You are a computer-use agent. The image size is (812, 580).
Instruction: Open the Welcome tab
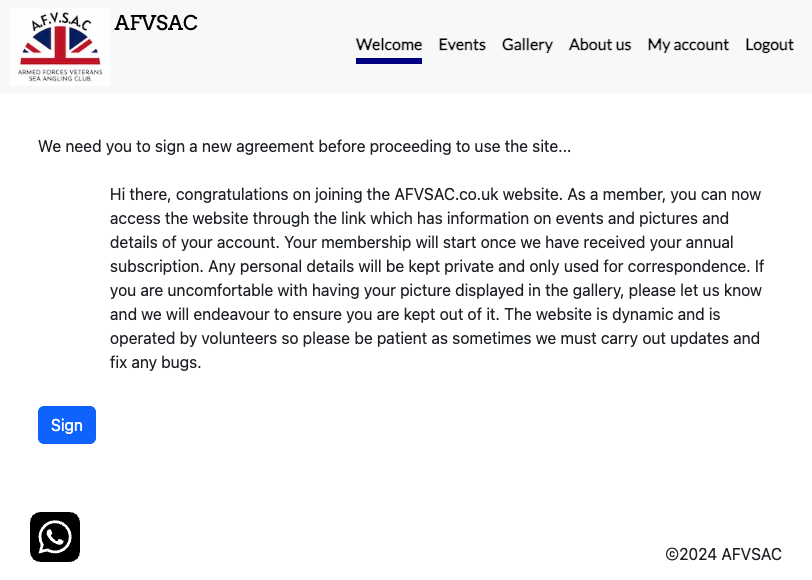389,44
